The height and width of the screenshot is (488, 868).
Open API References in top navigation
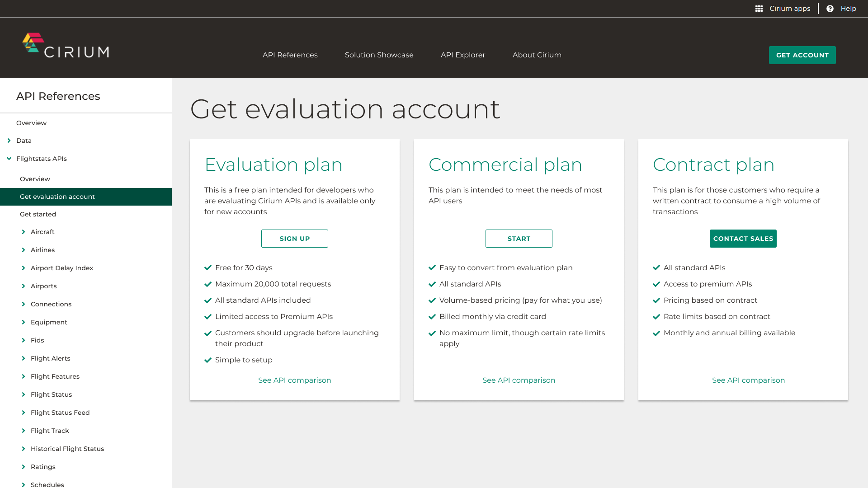tap(290, 55)
